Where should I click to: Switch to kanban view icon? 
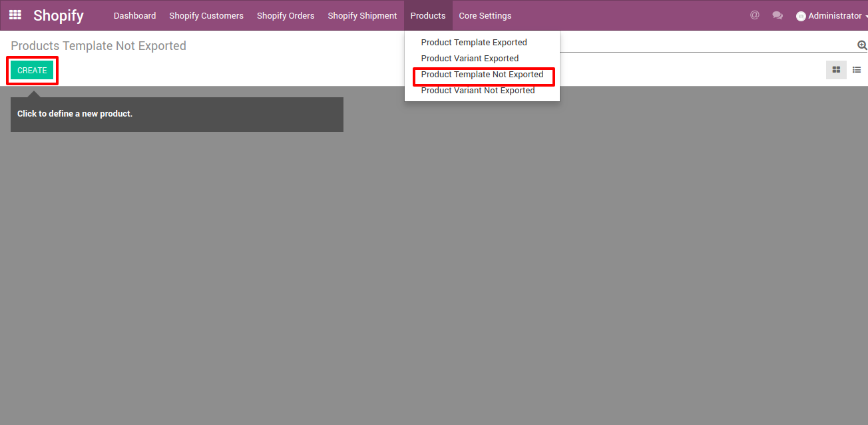836,70
